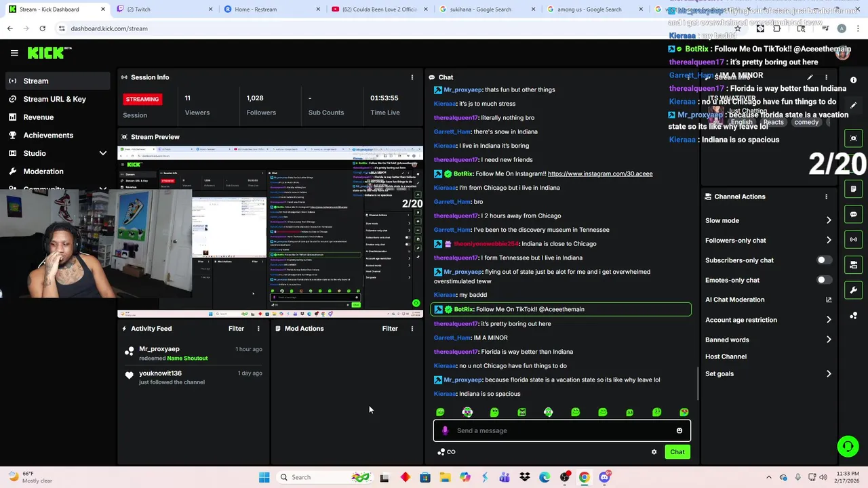Pick the last emote with red heart
Image resolution: width=868 pixels, height=488 pixels.
(684, 412)
